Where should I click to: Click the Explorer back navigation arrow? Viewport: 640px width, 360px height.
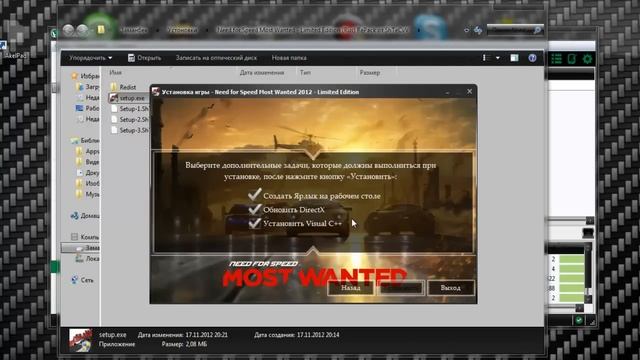[68, 30]
